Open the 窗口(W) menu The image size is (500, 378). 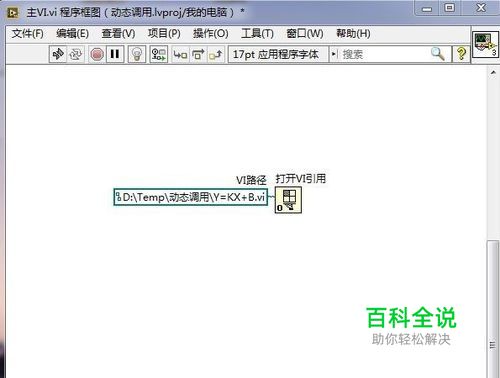click(x=305, y=34)
